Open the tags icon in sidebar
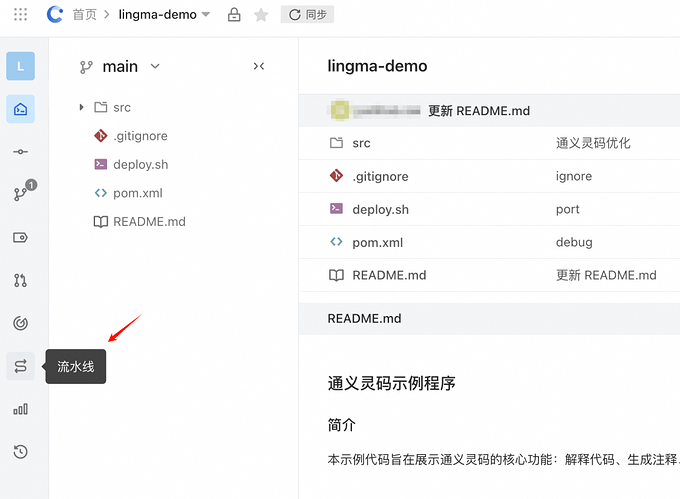This screenshot has width=680, height=499. pos(20,238)
